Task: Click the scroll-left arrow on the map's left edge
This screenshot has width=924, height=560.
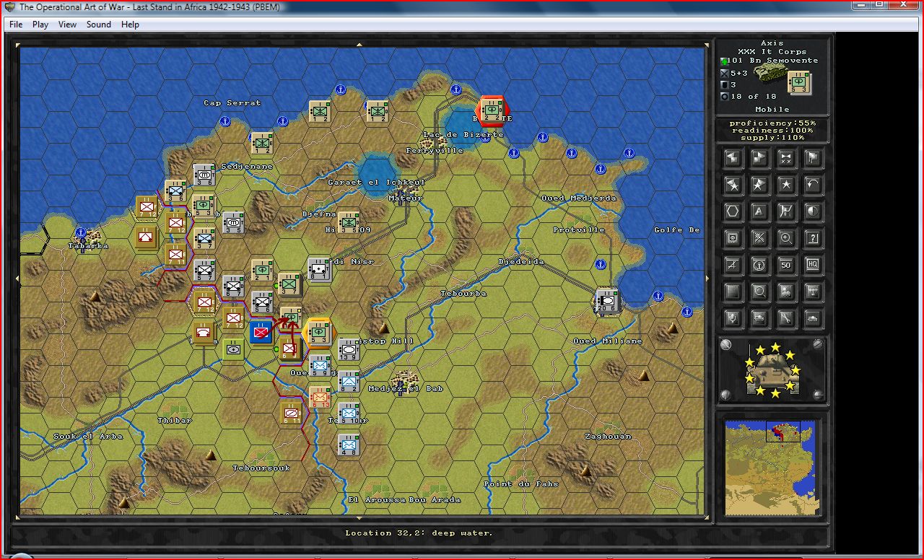Action: point(18,279)
